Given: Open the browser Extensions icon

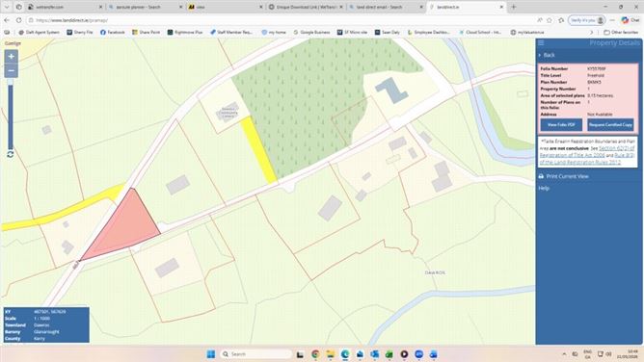Looking at the screenshot, I should [x=561, y=20].
